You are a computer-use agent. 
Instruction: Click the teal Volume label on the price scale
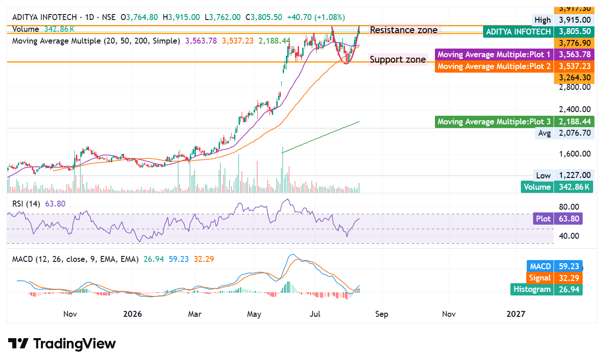pos(537,187)
